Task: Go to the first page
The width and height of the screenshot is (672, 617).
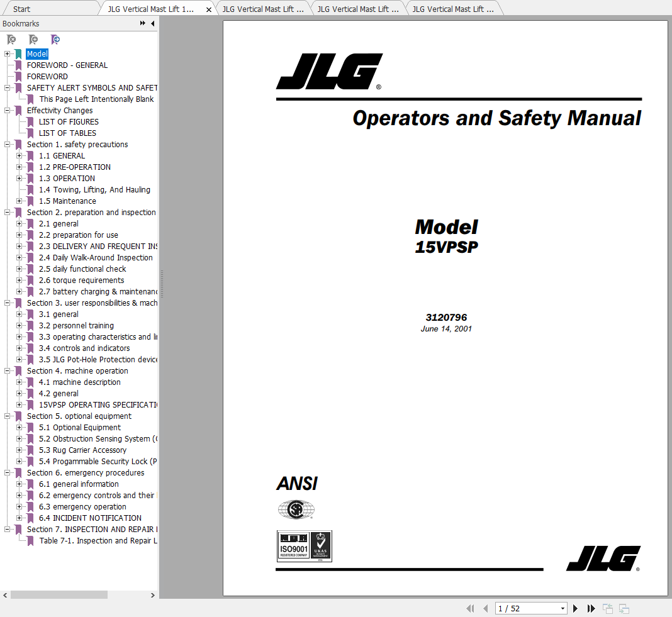Action: click(x=470, y=608)
